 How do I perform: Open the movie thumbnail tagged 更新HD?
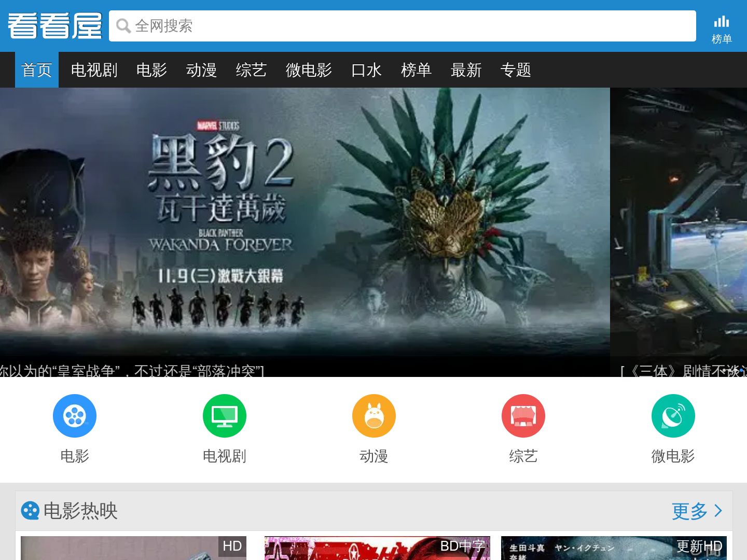pos(614,548)
